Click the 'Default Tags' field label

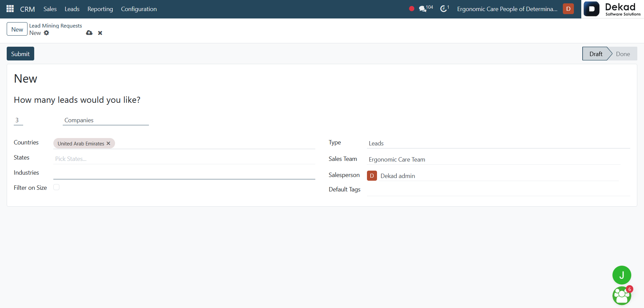pos(344,189)
